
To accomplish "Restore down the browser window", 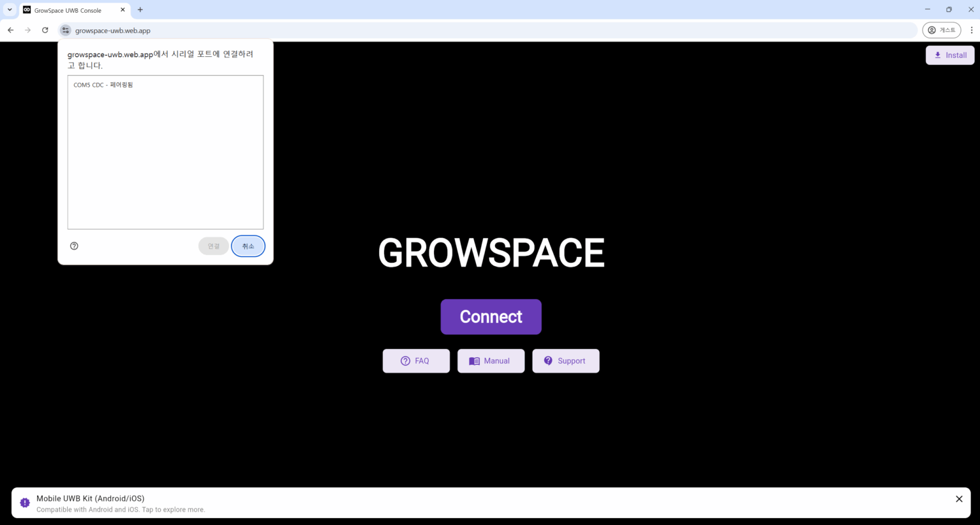I will (949, 10).
